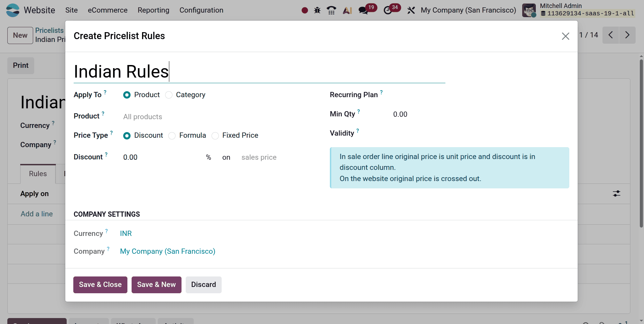
Task: Click the Add a line link
Action: 37,214
